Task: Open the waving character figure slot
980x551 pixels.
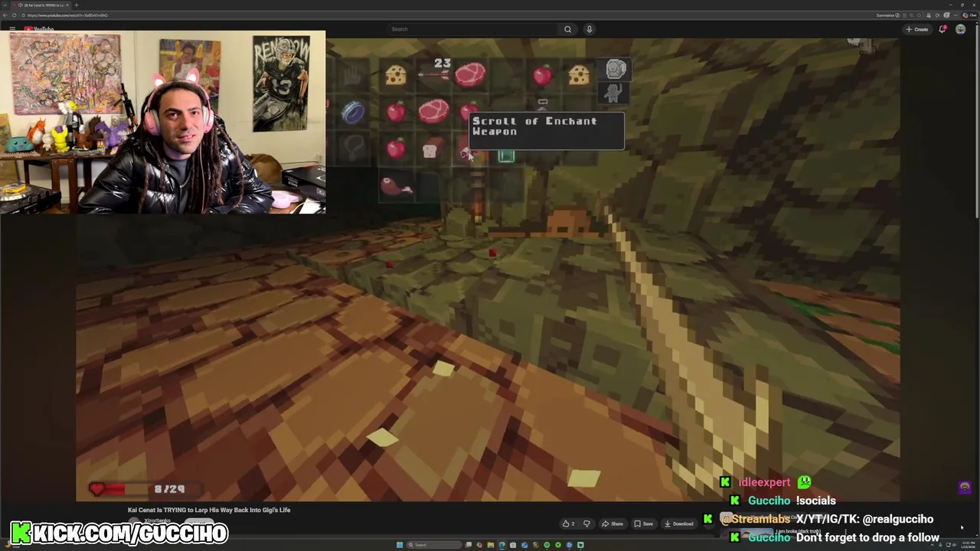Action: (x=612, y=93)
